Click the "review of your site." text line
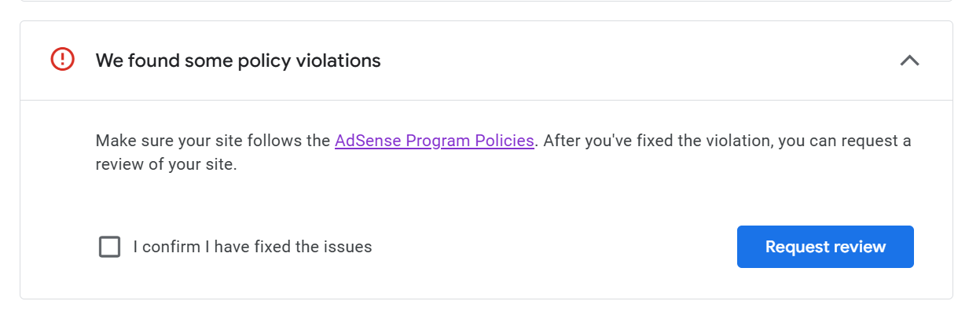The width and height of the screenshot is (980, 323). coord(166,166)
